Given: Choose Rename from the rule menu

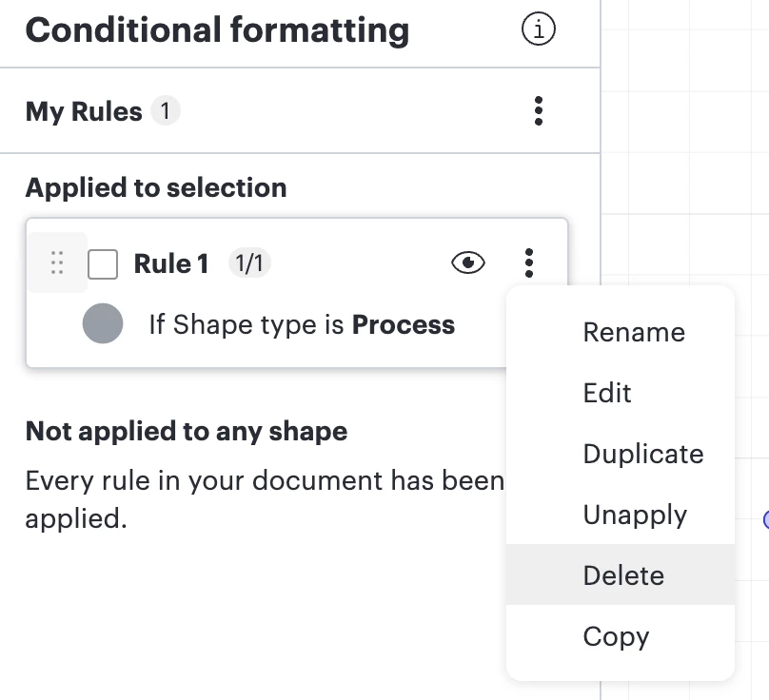Looking at the screenshot, I should pos(634,332).
